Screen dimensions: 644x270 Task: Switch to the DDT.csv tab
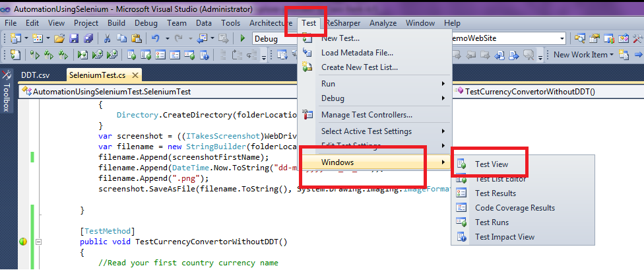[x=34, y=75]
